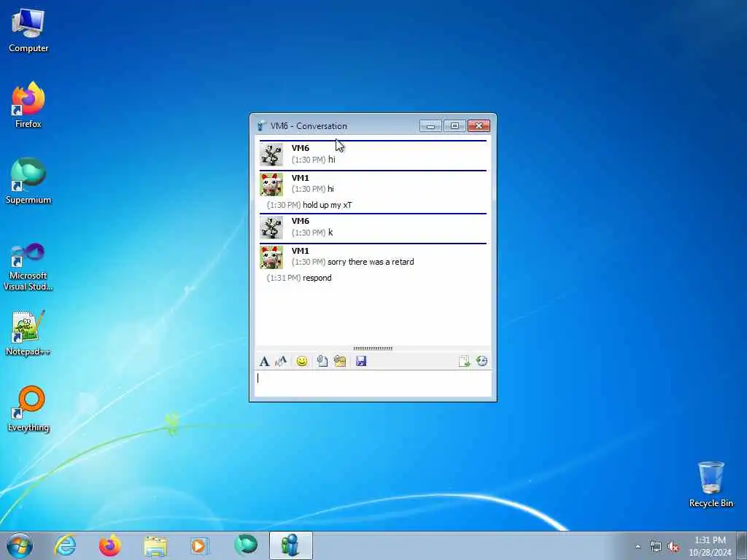Launch Firefox from the taskbar
The width and height of the screenshot is (747, 560).
(110, 545)
